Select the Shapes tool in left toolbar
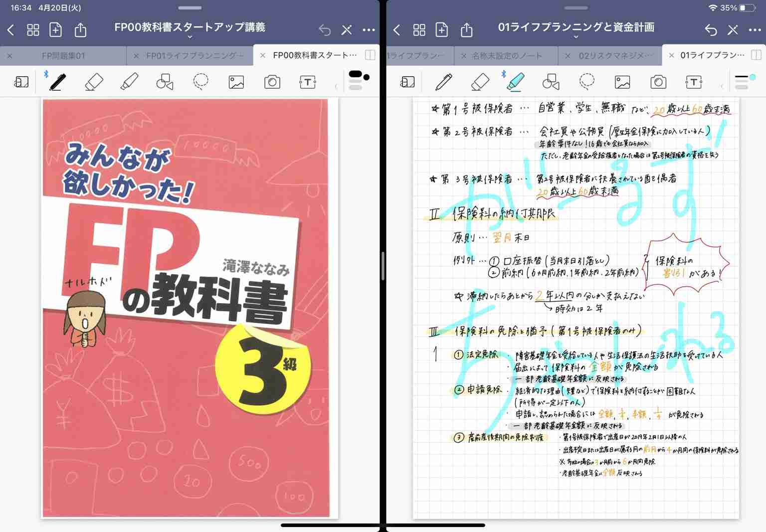 165,82
